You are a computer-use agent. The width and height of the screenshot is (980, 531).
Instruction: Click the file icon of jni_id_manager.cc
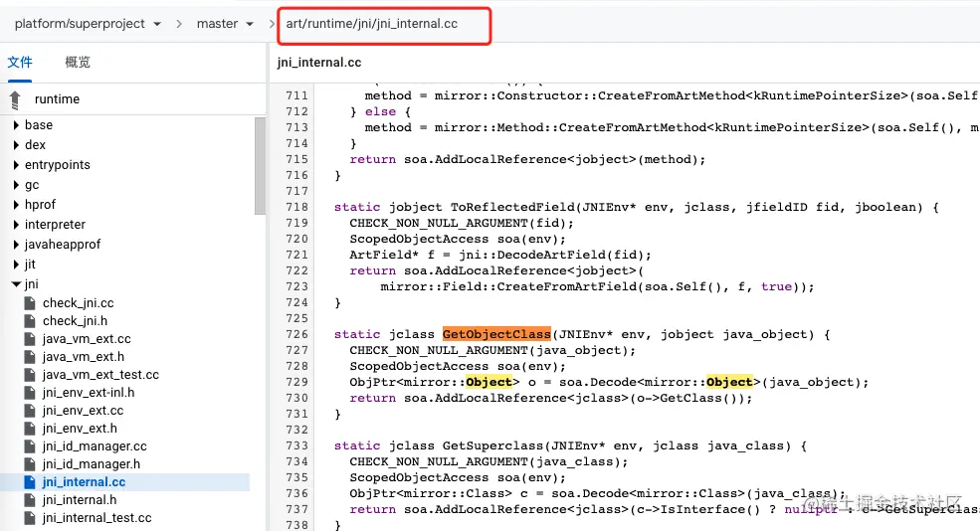click(30, 446)
